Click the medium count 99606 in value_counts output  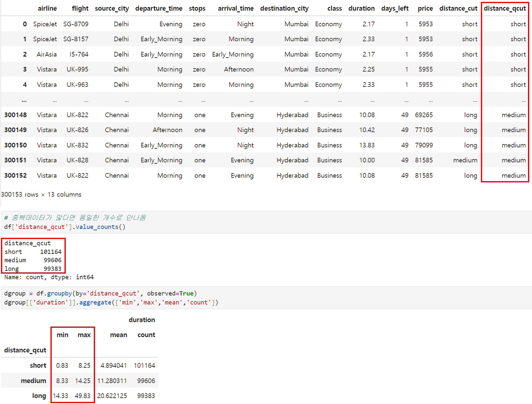click(52, 260)
